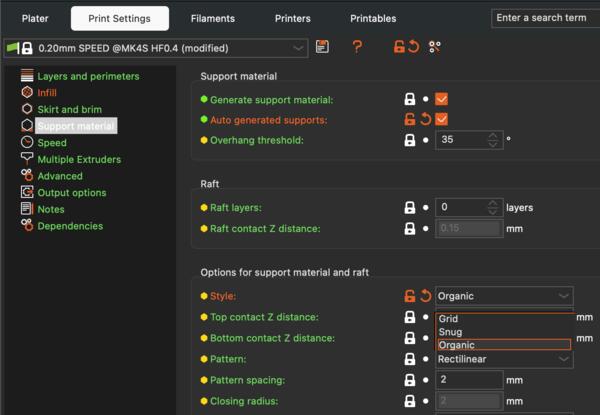Click the Generate support material label
The width and height of the screenshot is (600, 415).
(x=272, y=100)
